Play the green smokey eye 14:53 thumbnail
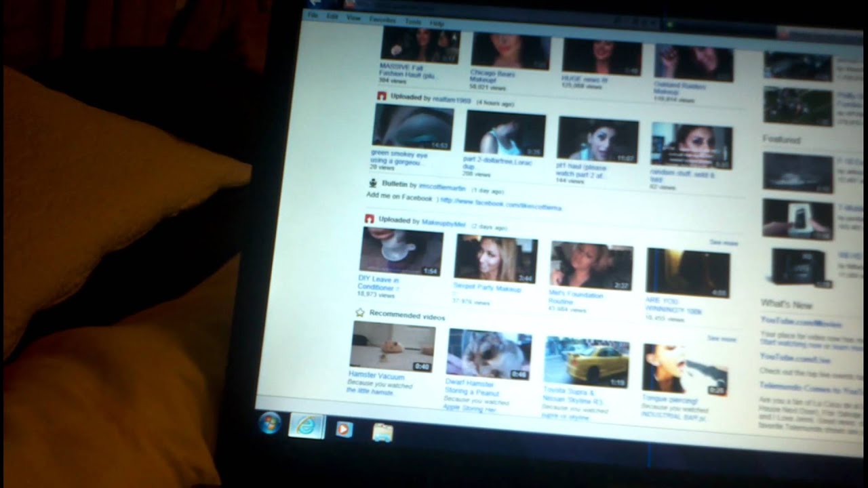This screenshot has width=868, height=488. coord(412,127)
